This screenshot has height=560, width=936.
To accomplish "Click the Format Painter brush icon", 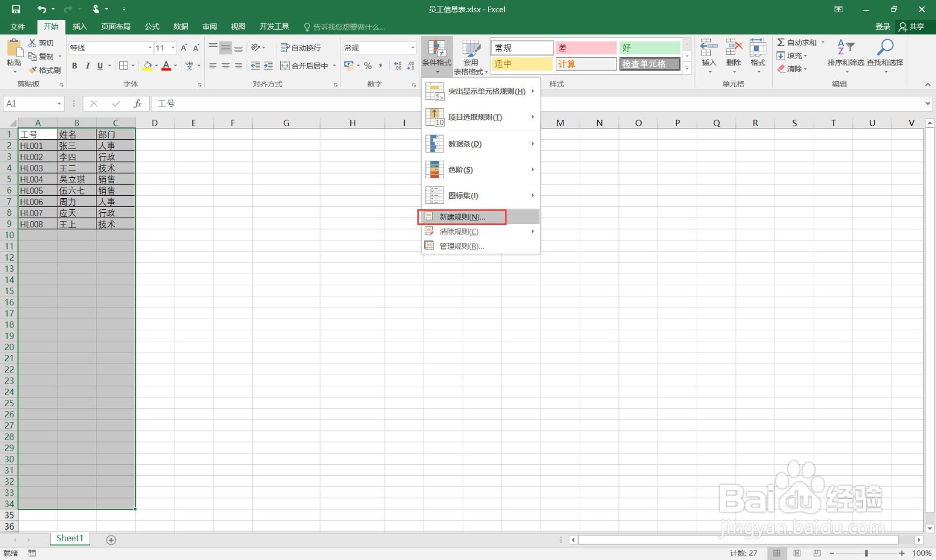I will 33,70.
